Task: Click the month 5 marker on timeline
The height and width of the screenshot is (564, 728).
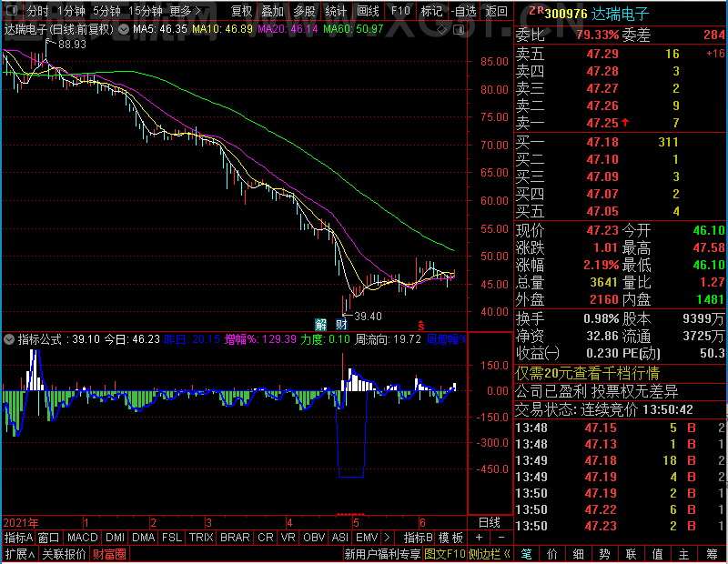Action: point(356,523)
